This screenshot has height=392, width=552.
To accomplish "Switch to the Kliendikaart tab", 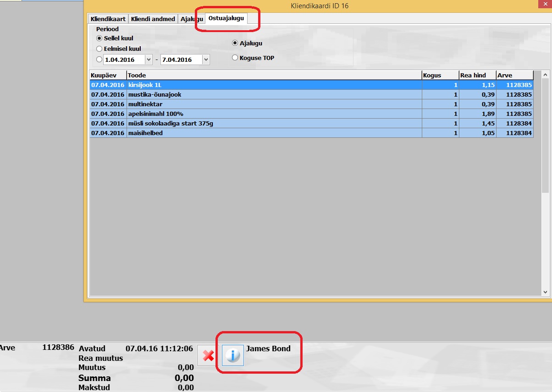I will 108,19.
